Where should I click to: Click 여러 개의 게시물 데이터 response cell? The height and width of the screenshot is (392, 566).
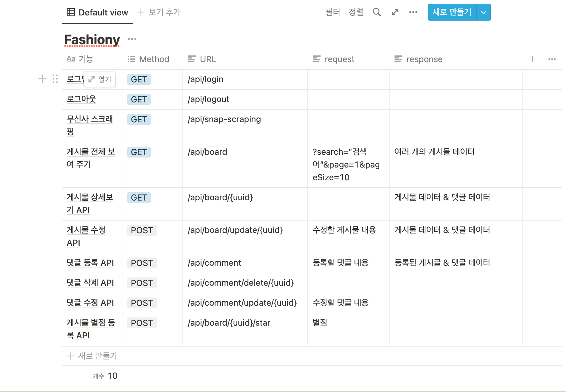point(456,165)
